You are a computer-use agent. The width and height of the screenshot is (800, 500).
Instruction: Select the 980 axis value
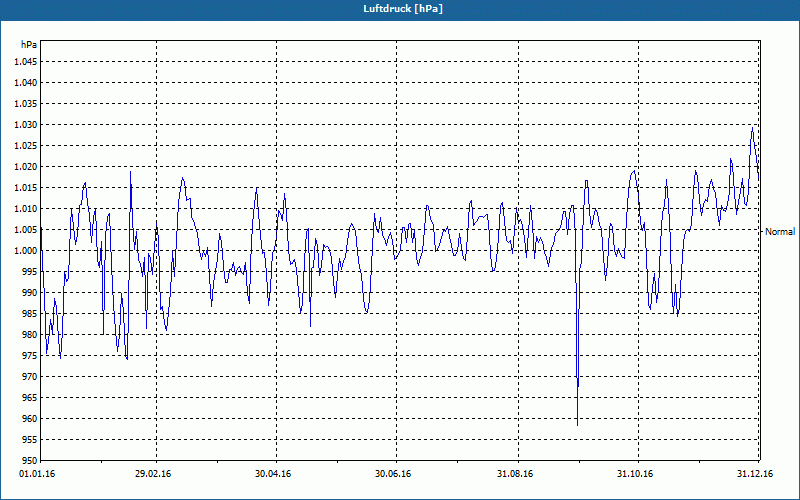tap(30, 335)
